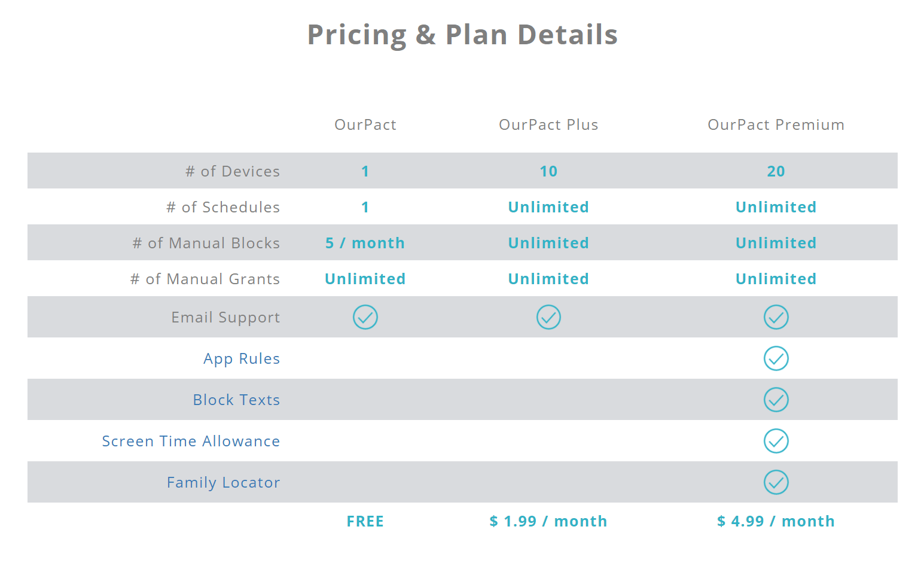Click the Block Texts checkmark icon
The width and height of the screenshot is (924, 563).
pyautogui.click(x=776, y=400)
